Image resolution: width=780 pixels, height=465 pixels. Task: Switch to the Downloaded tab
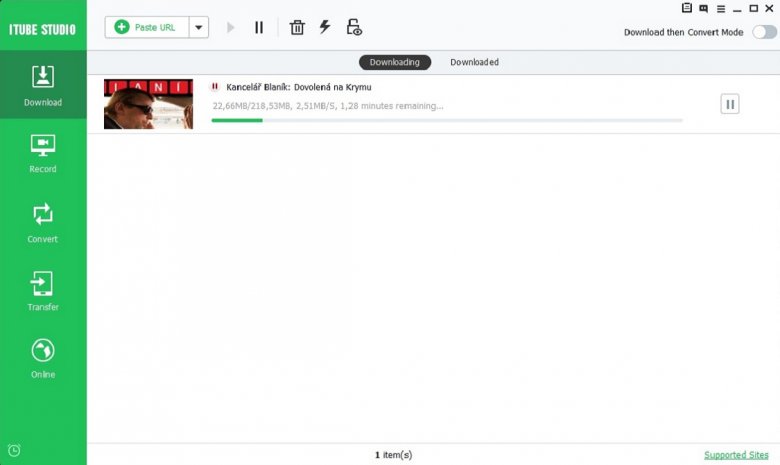click(x=474, y=62)
